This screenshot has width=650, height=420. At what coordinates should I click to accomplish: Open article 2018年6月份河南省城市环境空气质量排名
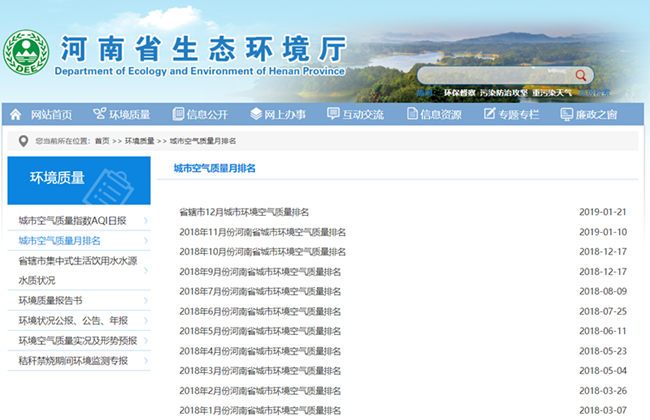click(x=260, y=311)
